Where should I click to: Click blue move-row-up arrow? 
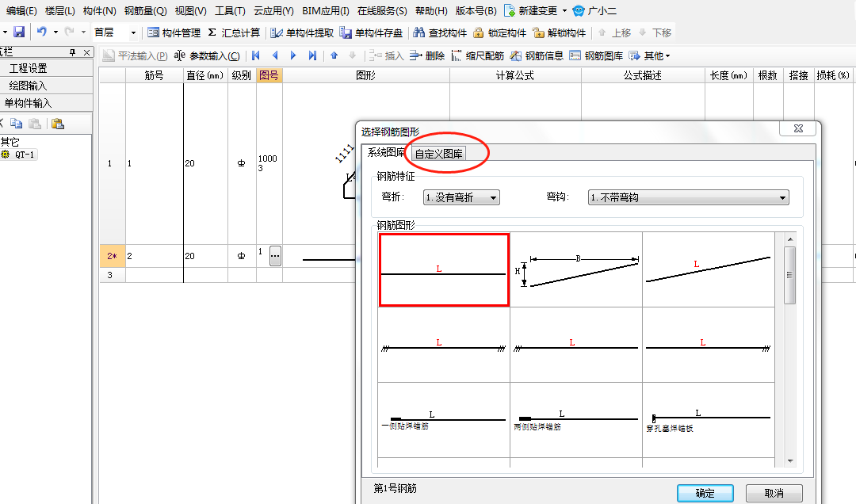tap(334, 55)
